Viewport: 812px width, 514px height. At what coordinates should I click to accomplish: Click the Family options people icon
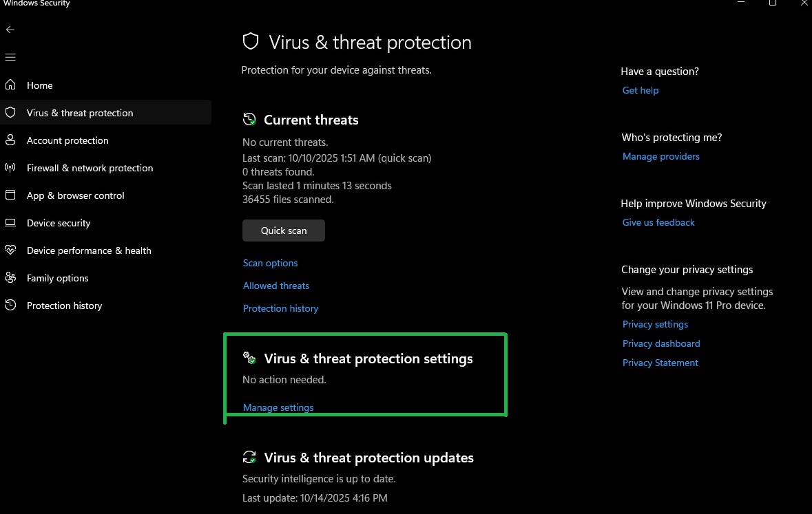[x=10, y=278]
